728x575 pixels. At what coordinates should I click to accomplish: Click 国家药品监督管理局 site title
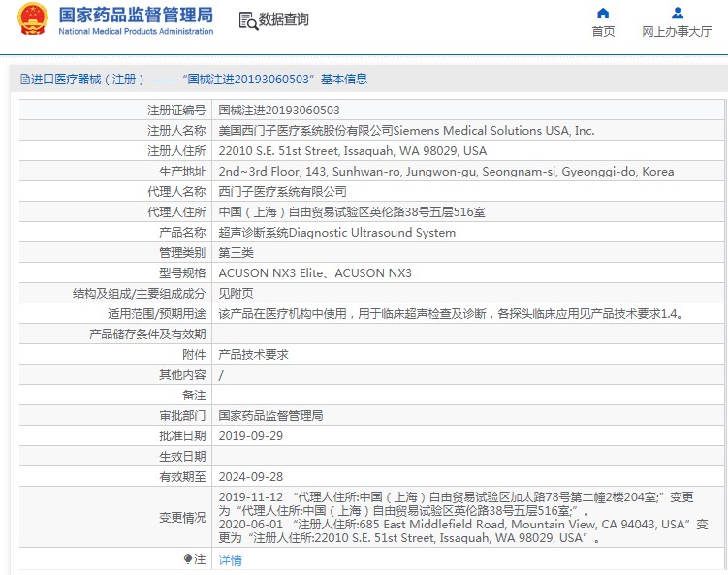(x=136, y=15)
